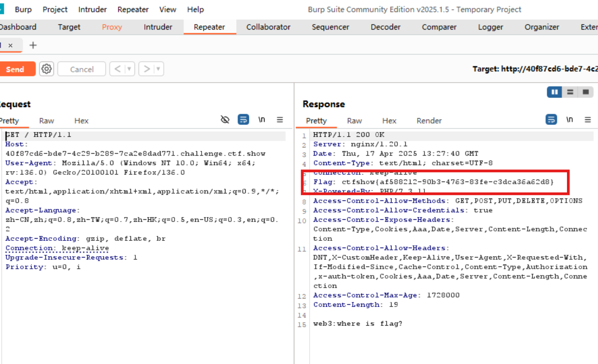Click 'Accept-Encoding: gzip, deflate, br' in request
This screenshot has height=364, width=598.
pos(85,239)
